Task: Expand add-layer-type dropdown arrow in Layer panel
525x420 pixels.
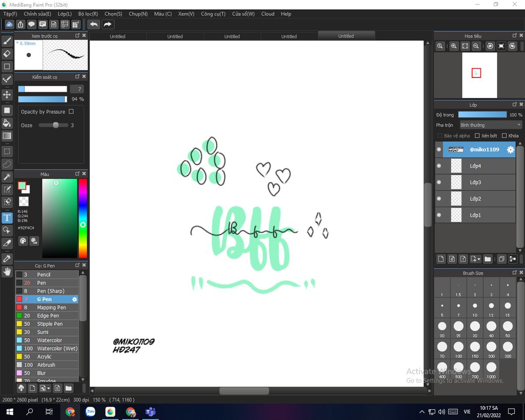Action: click(479, 259)
